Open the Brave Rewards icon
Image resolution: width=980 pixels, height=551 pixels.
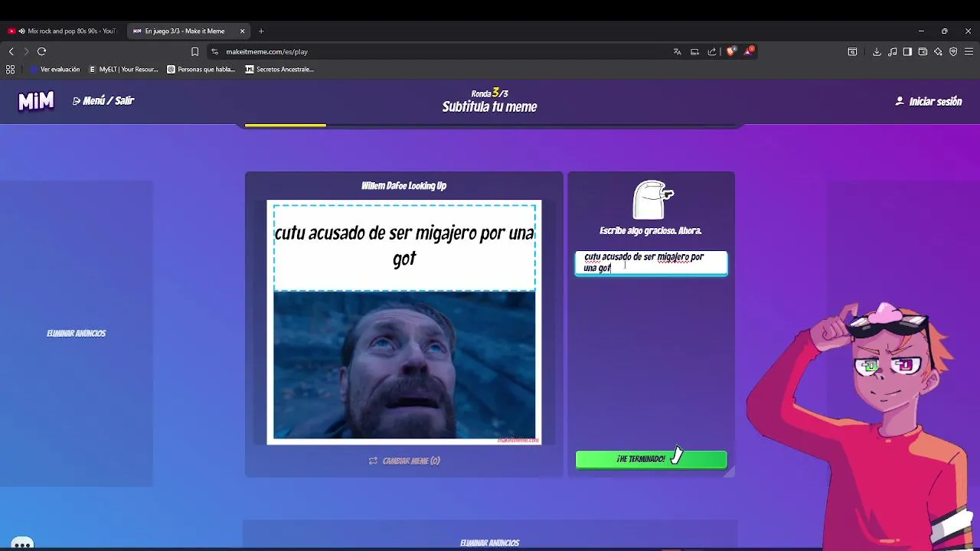click(749, 51)
